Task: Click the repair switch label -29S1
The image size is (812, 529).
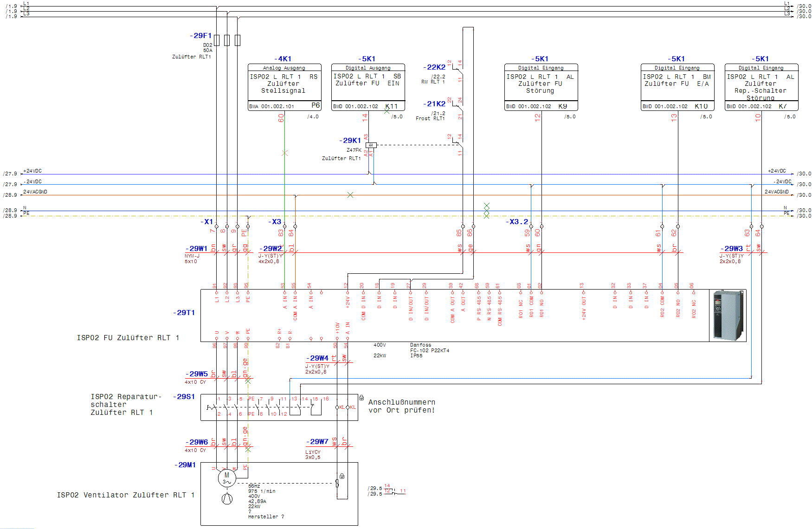Action: 184,397
